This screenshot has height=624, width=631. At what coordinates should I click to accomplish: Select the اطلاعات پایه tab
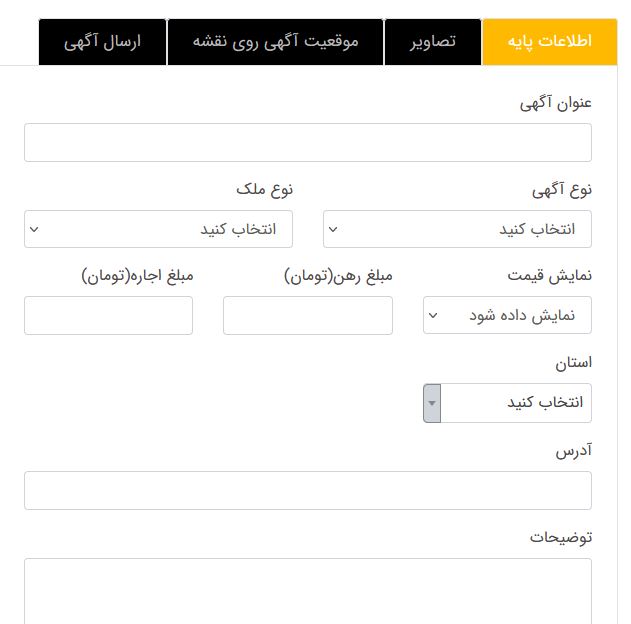(x=550, y=41)
